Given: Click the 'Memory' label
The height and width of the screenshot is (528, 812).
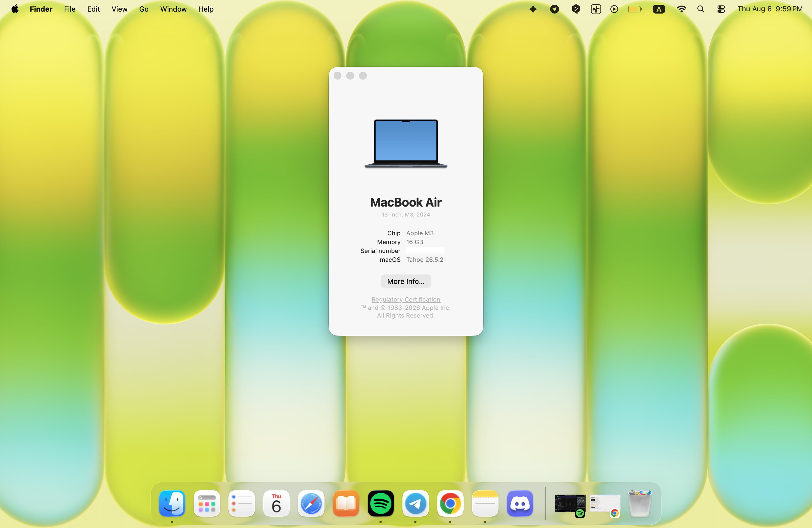Looking at the screenshot, I should point(389,242).
